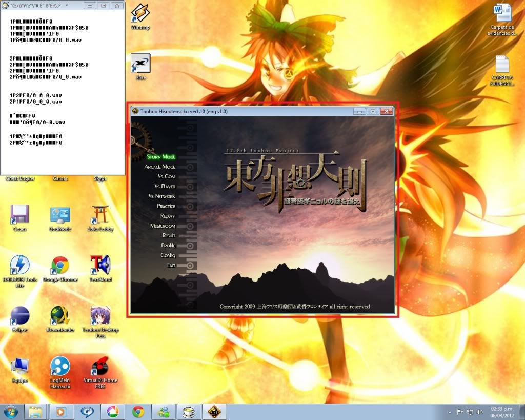Choose Profile in the game menu
Viewport: 525px width, 420px height.
click(168, 246)
